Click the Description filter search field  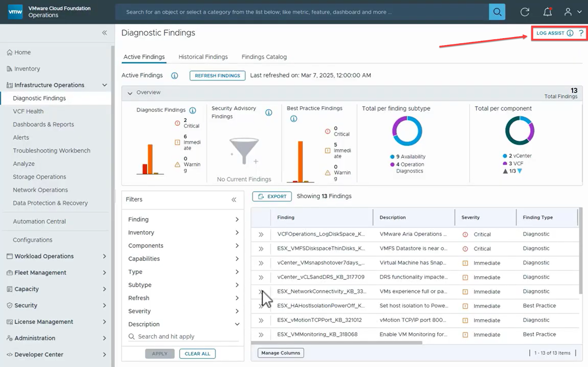(x=184, y=336)
